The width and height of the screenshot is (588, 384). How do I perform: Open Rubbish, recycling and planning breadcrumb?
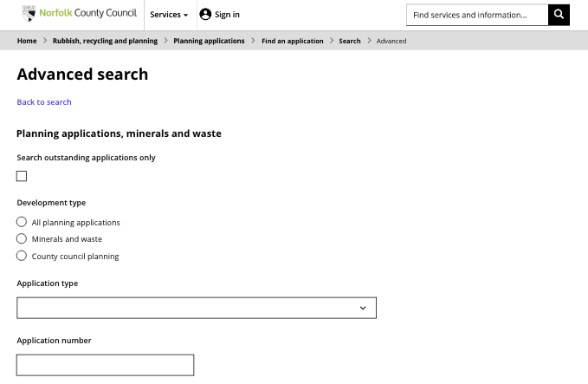(x=105, y=41)
